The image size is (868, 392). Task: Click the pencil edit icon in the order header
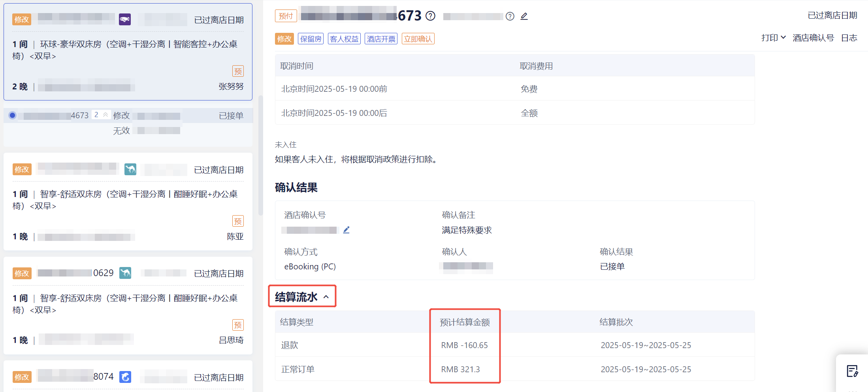(524, 16)
